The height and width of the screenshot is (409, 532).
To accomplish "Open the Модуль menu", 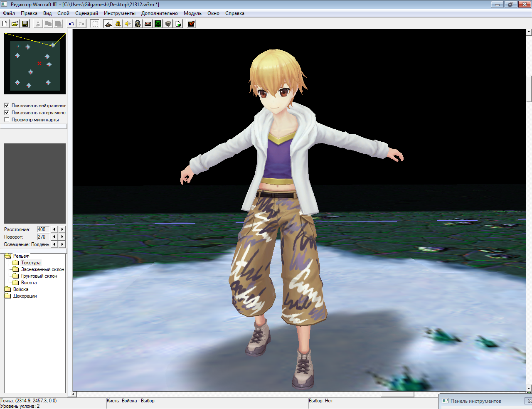I will coord(192,13).
